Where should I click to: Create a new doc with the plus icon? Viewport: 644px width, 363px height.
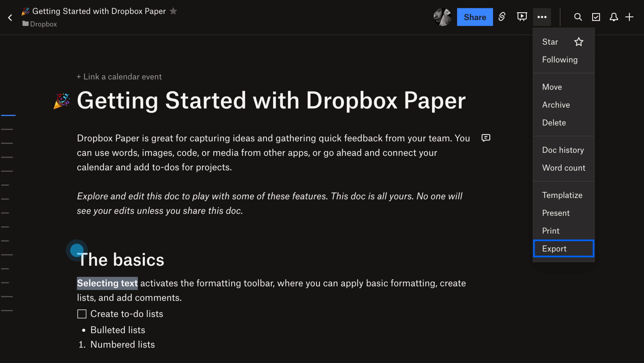[630, 17]
